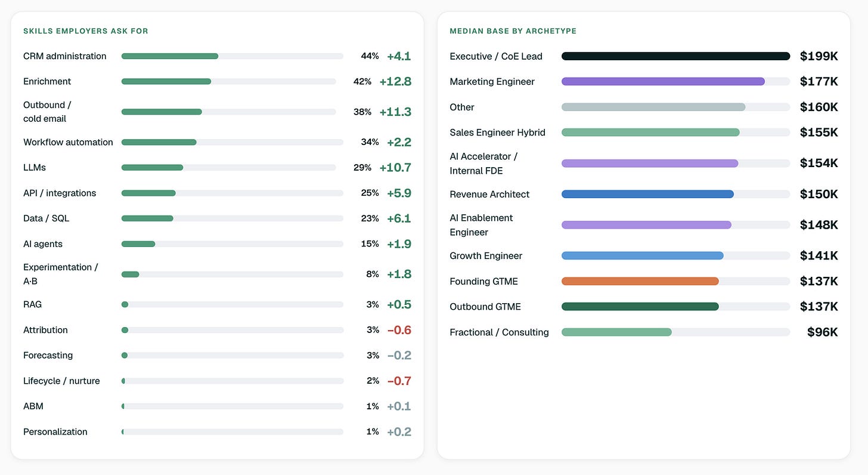The width and height of the screenshot is (868, 475).
Task: Click the red -0.6 Attribution change
Action: [x=399, y=330]
